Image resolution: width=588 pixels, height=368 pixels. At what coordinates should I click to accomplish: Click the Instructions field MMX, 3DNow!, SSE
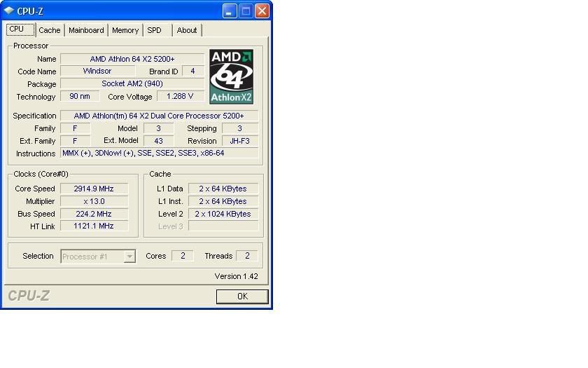pos(159,154)
